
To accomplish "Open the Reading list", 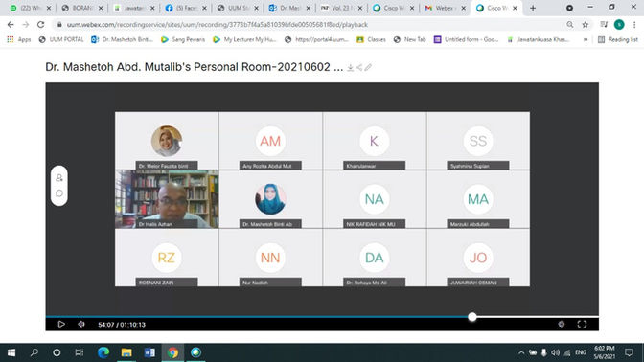I will (x=618, y=39).
